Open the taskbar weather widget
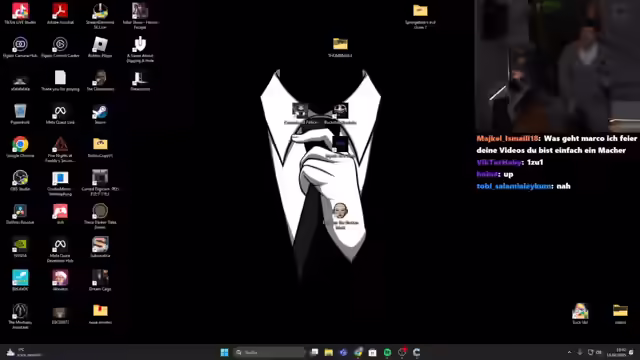640x360 pixels. (24, 352)
